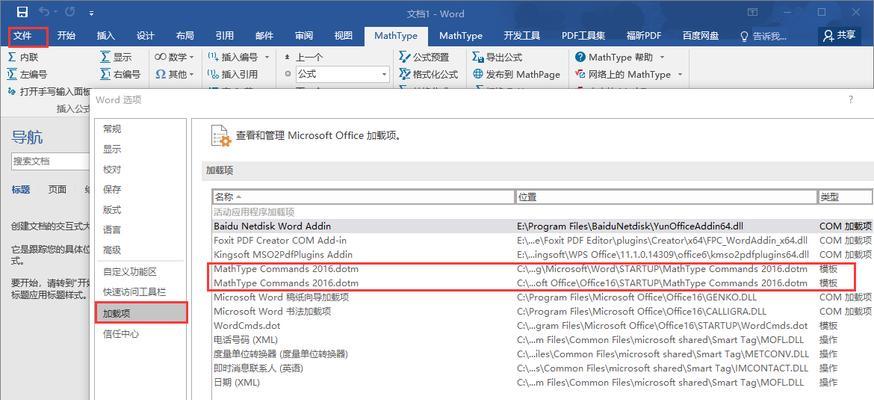Click 插入引用 in the ribbon
874x400 pixels.
pyautogui.click(x=232, y=74)
